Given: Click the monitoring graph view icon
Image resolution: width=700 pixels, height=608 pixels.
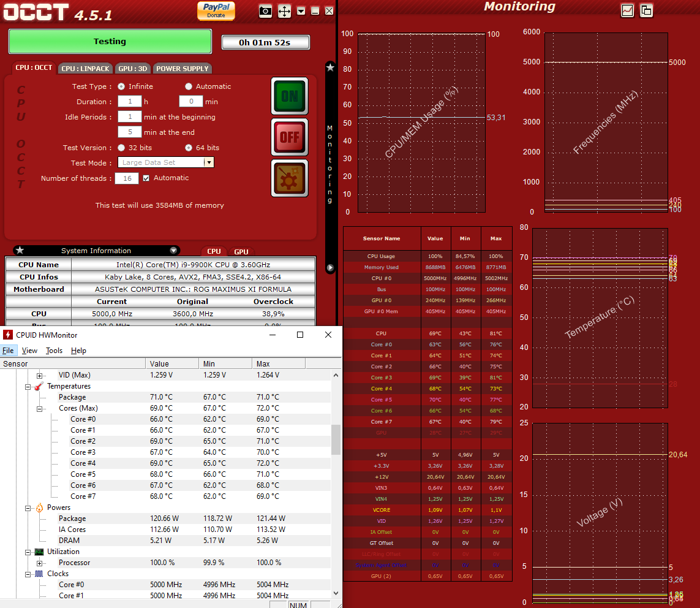Looking at the screenshot, I should [627, 10].
